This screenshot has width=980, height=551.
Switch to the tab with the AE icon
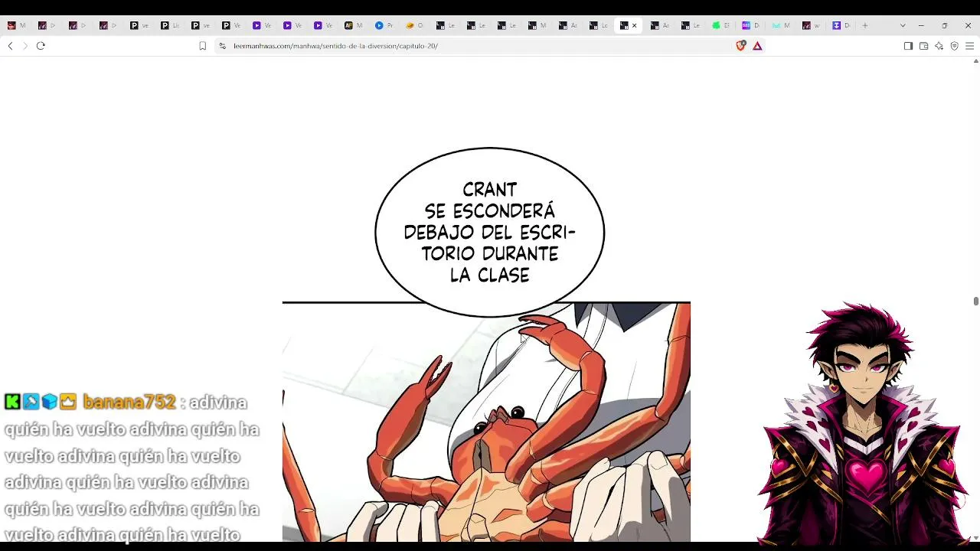click(353, 25)
